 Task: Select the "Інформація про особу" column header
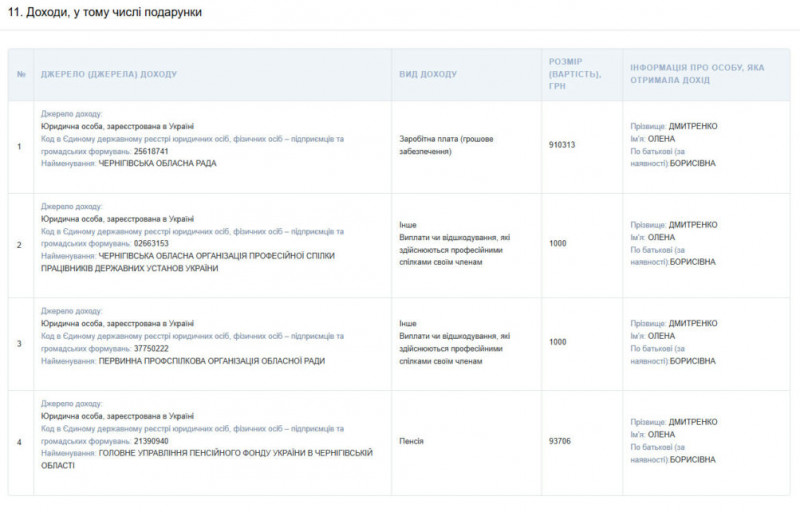click(x=697, y=74)
